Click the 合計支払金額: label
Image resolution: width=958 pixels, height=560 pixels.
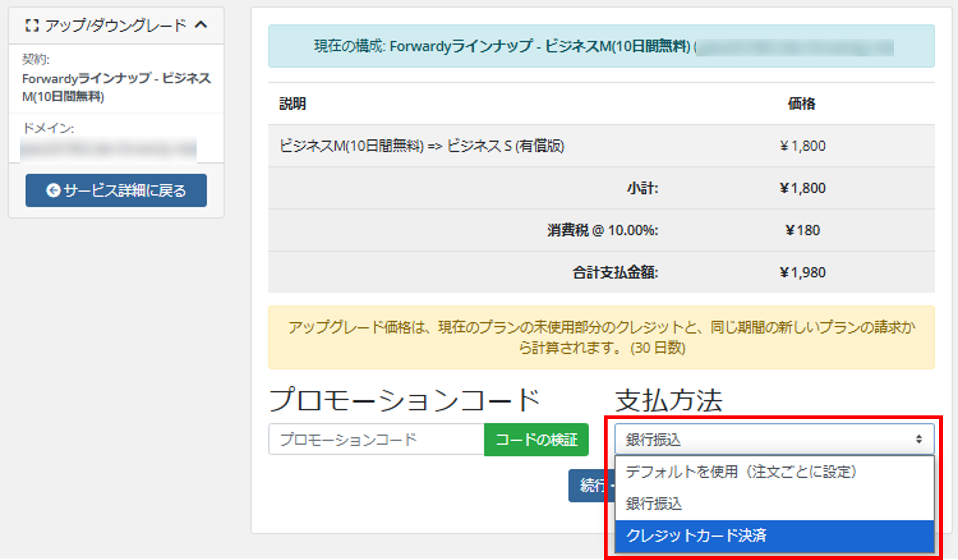coord(615,272)
